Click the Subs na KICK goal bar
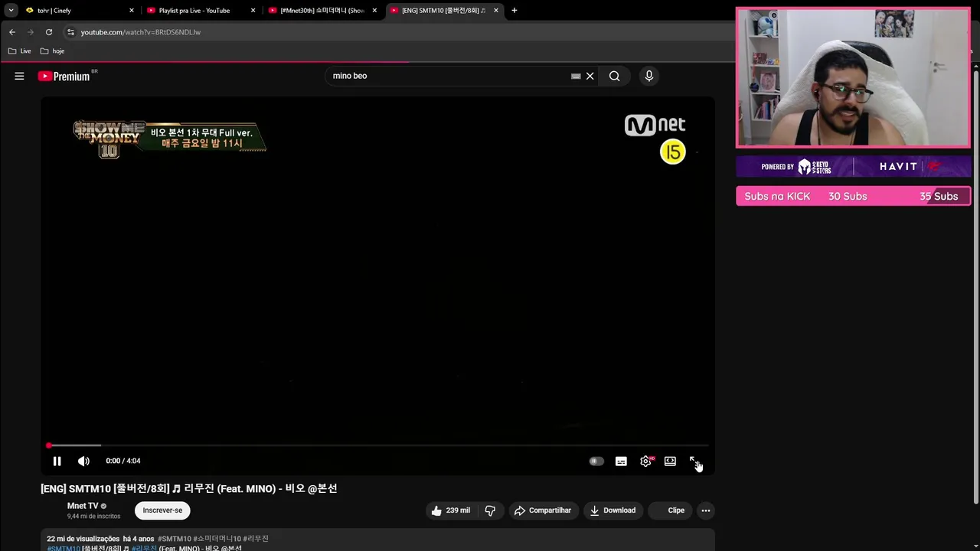The image size is (980, 551). click(853, 196)
